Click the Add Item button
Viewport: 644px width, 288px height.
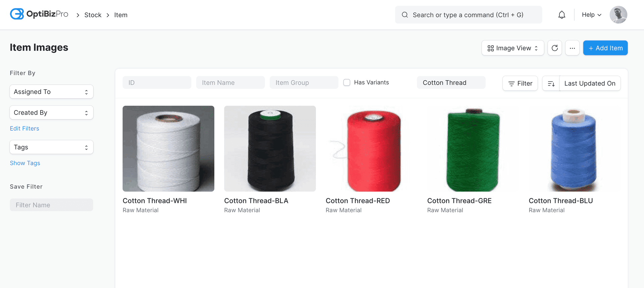[605, 48]
